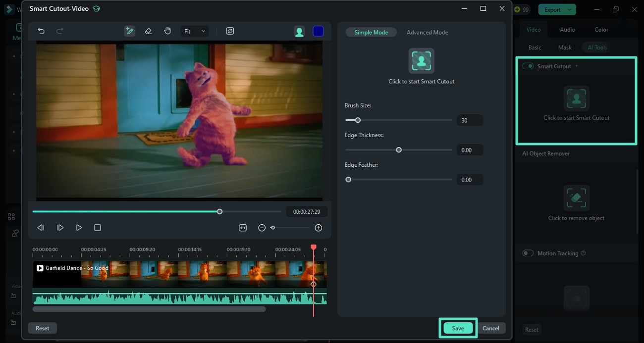Image resolution: width=644 pixels, height=343 pixels.
Task: Start Smart Cutout from the properties panel
Action: pos(577,98)
